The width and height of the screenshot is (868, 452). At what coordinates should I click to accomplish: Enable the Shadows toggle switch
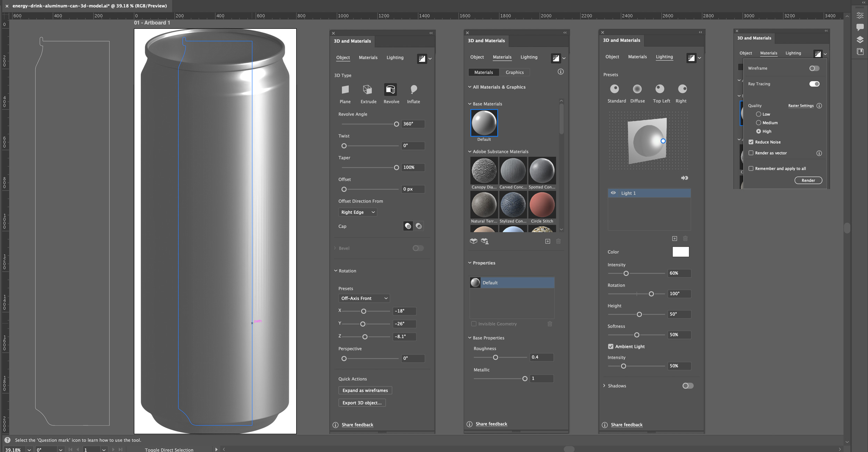pos(688,386)
